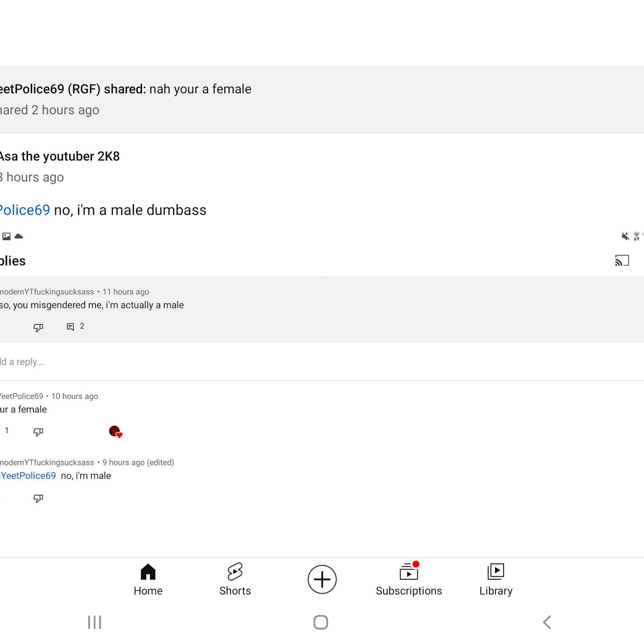Viewport: 644px width, 644px height.
Task: Open the Police69 mention in notification
Action: [25, 210]
